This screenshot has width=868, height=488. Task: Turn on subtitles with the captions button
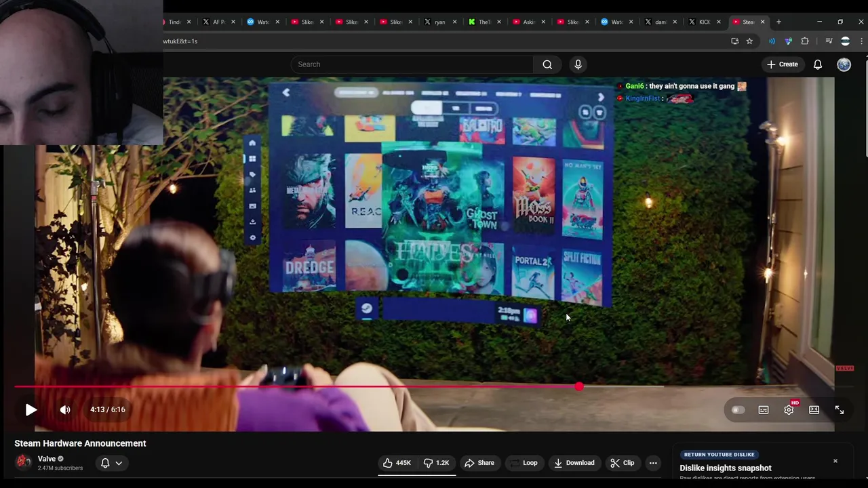[764, 409]
